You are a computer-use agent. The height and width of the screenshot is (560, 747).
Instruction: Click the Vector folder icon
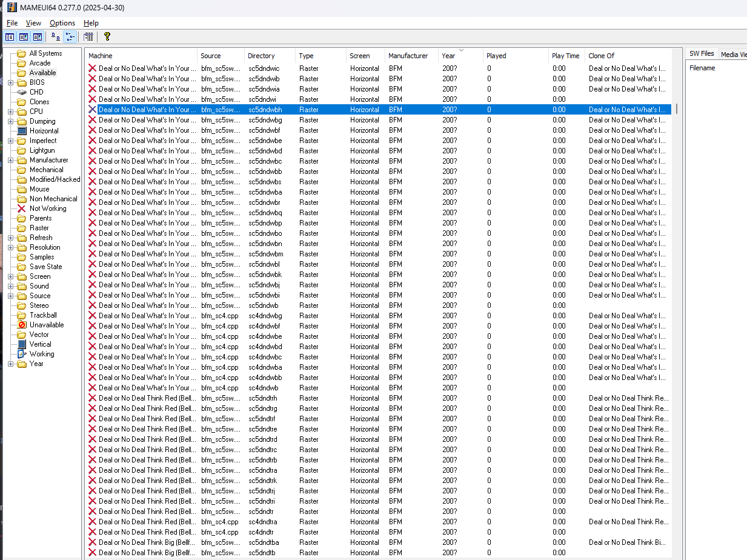point(21,335)
